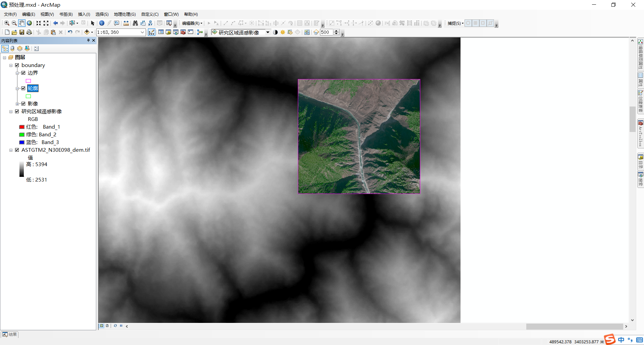Select the Measure ruler tool

126,23
